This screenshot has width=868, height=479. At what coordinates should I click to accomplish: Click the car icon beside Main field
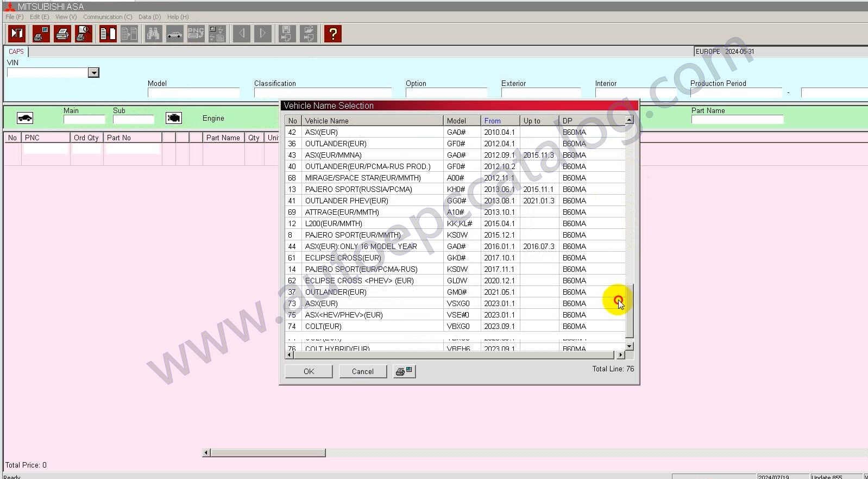click(25, 118)
